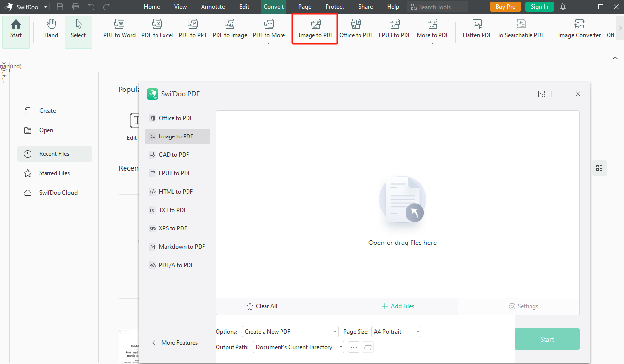Open the Create a New PDF dropdown
624x364 pixels.
[290, 332]
